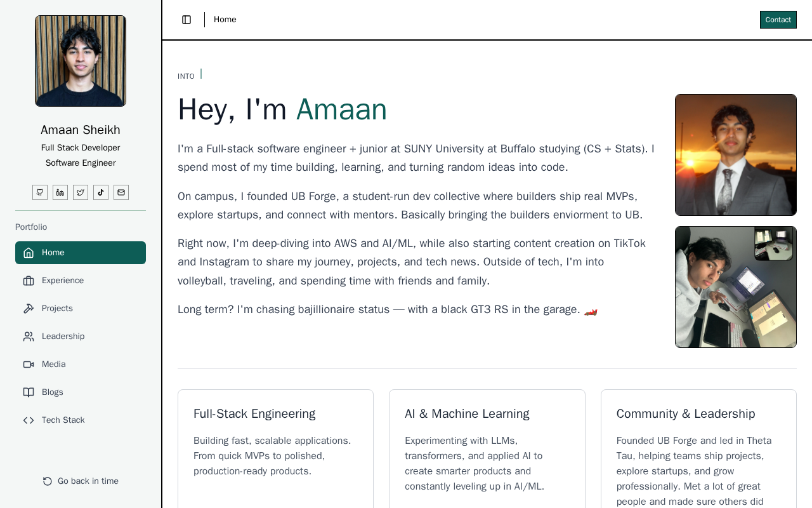Toggle the sidebar panel icon
The height and width of the screenshot is (508, 812).
[x=187, y=20]
